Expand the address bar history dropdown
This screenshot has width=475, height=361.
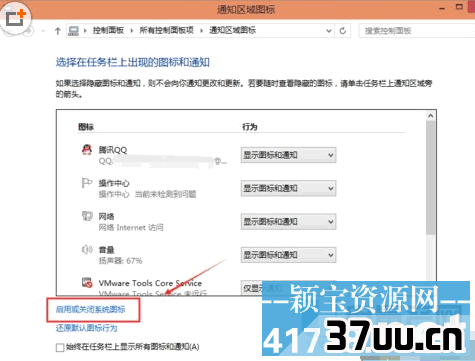point(329,31)
